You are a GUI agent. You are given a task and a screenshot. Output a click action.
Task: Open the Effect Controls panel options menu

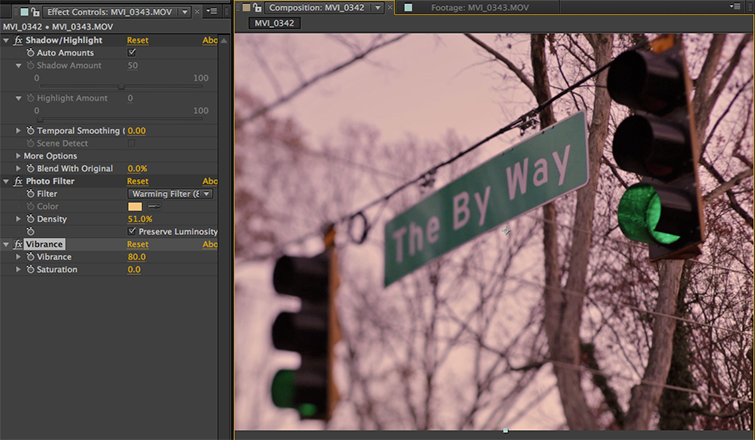[213, 9]
